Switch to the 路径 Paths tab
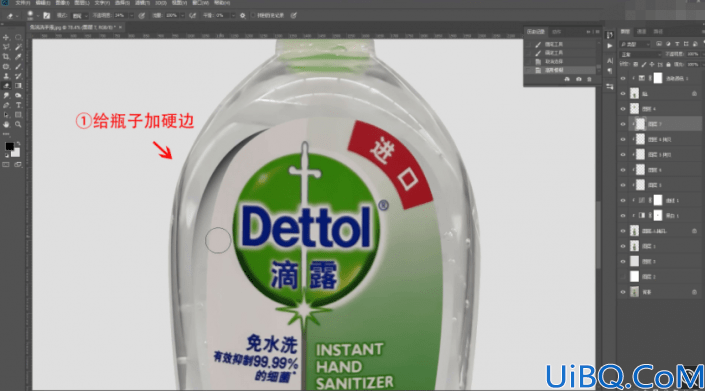 tap(658, 31)
